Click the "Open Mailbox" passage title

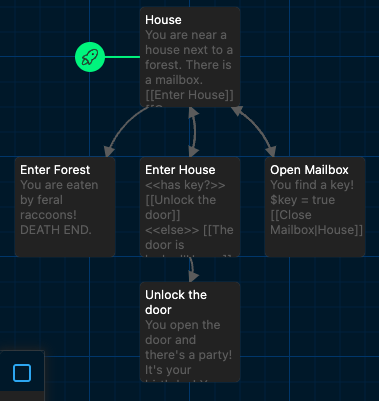(309, 170)
